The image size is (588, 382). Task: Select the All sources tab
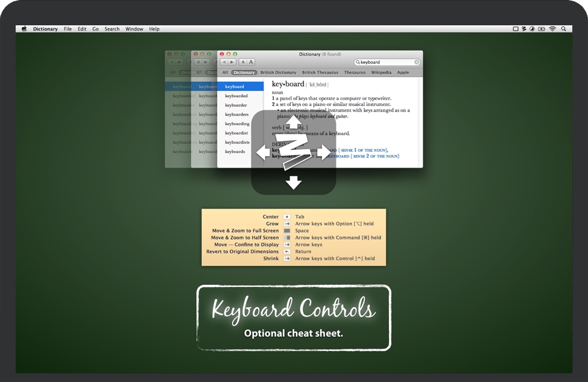coord(225,72)
